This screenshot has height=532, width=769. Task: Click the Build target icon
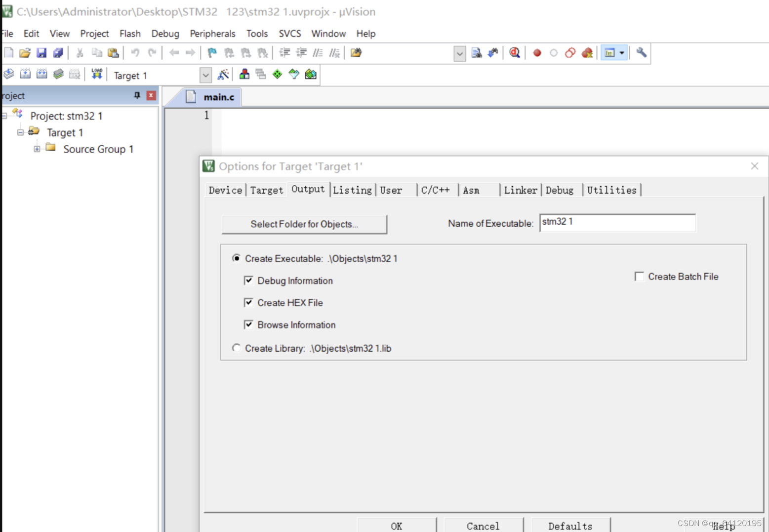[x=25, y=75]
